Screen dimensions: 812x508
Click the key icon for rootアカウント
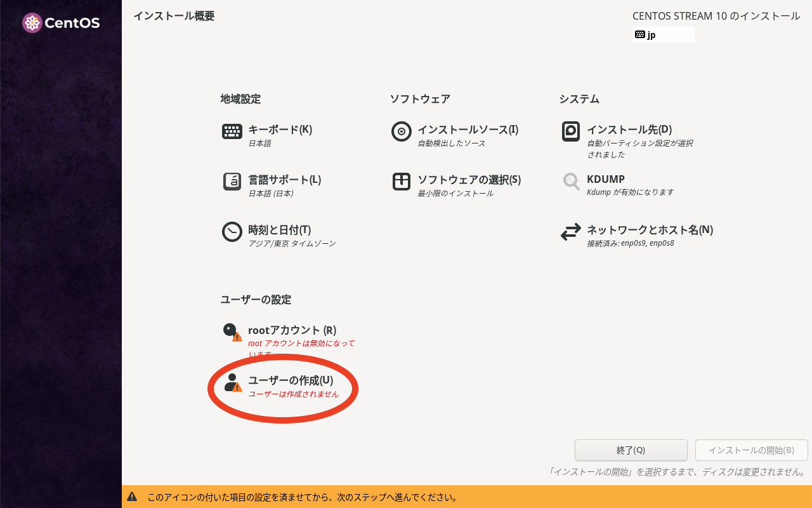coord(232,332)
